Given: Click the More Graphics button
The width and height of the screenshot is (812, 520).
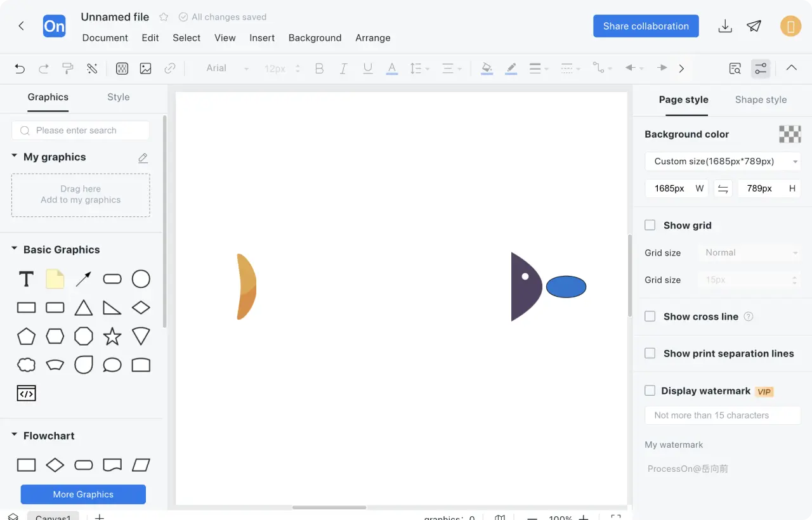Looking at the screenshot, I should pos(83,494).
